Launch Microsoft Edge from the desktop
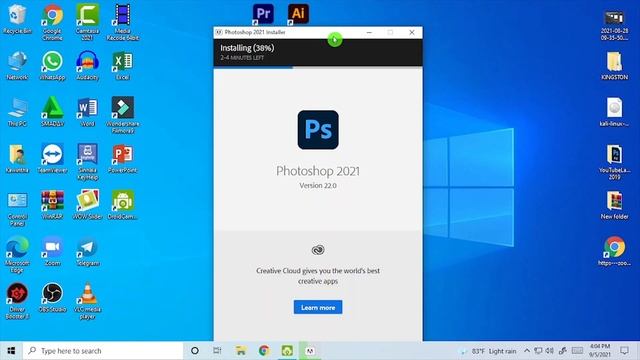This screenshot has height=360, width=640. point(17,254)
